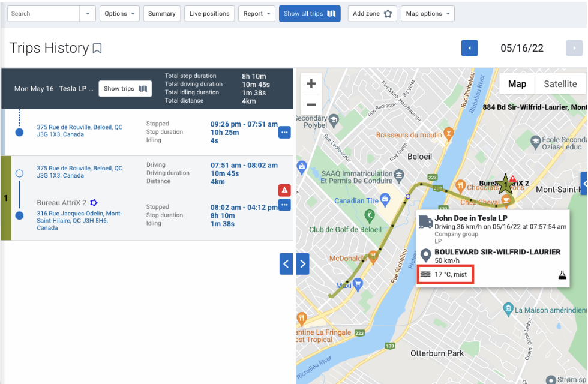Expand the Map options dropdown
This screenshot has width=588, height=384.
(x=427, y=13)
